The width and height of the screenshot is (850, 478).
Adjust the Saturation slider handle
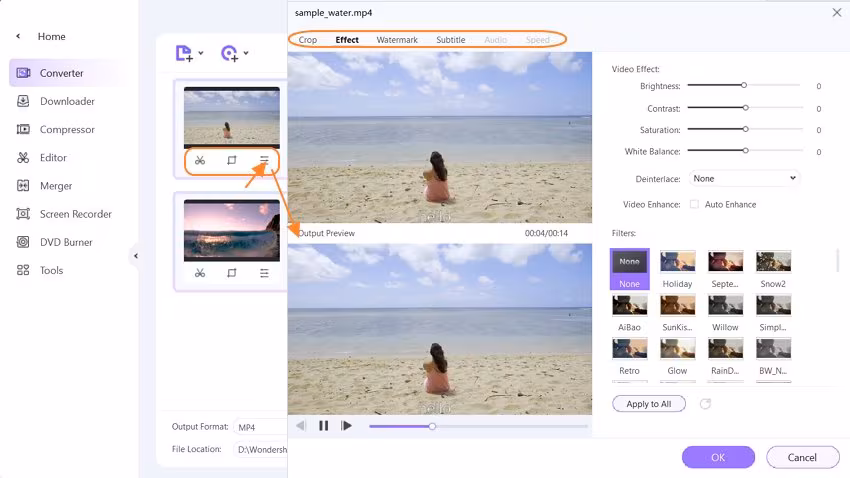click(745, 129)
